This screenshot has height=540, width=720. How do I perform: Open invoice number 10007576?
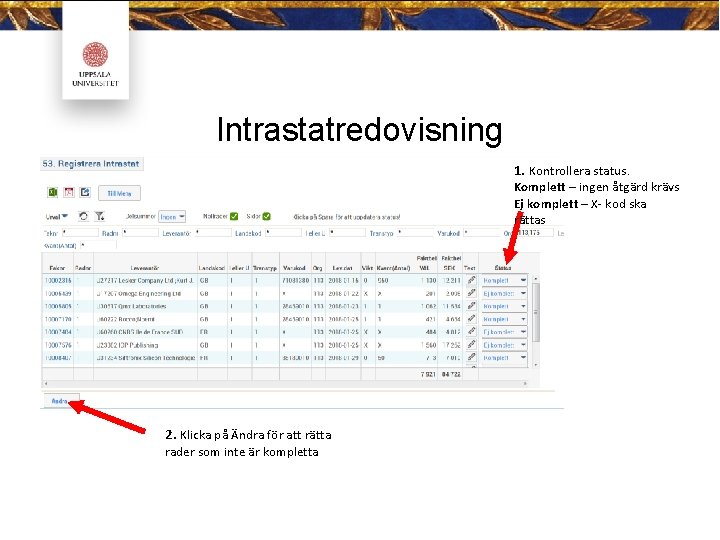click(x=58, y=344)
